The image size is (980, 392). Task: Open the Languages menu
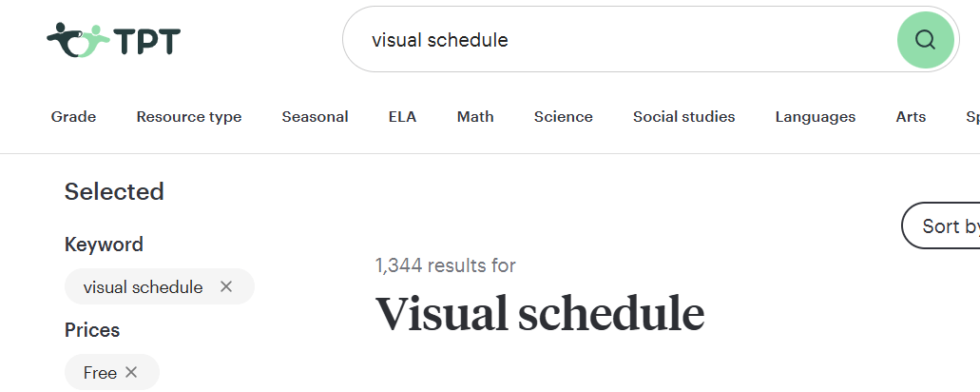(x=815, y=117)
